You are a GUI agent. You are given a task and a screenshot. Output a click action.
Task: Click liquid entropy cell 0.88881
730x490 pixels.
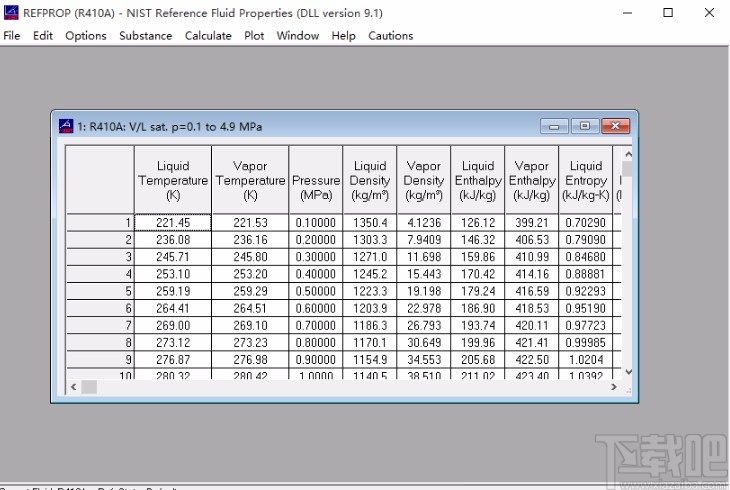(586, 274)
